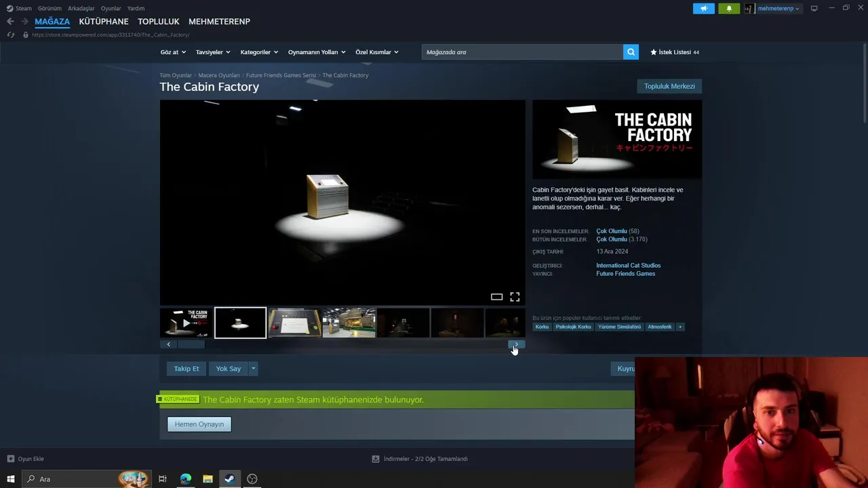Open the Görünüm menu

50,9
